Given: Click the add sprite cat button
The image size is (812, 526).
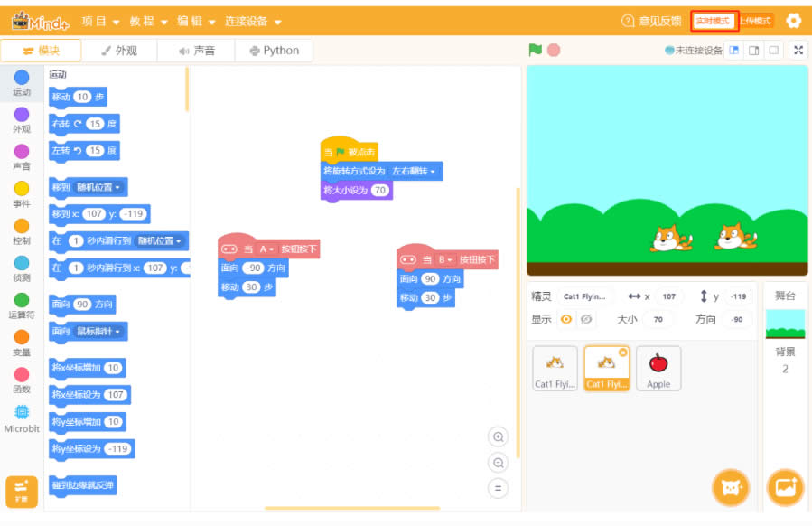Looking at the screenshot, I should pyautogui.click(x=730, y=488).
